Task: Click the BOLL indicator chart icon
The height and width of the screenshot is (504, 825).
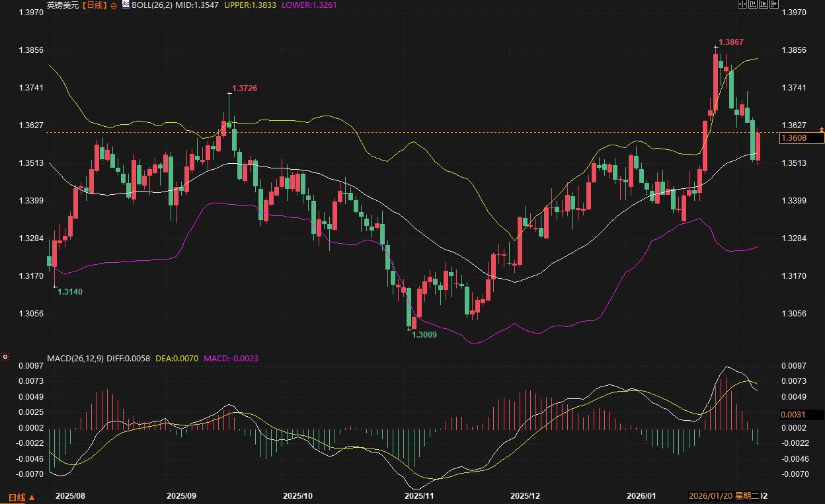Action: [x=126, y=5]
